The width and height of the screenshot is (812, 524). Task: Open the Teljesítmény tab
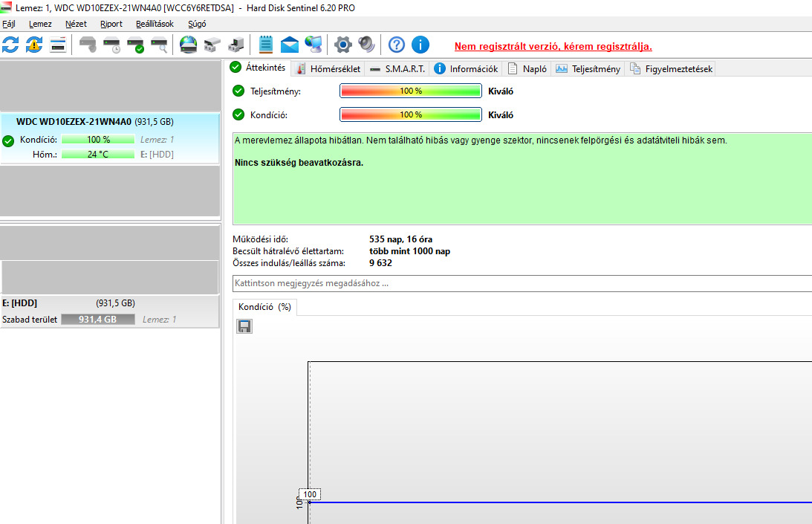[588, 69]
